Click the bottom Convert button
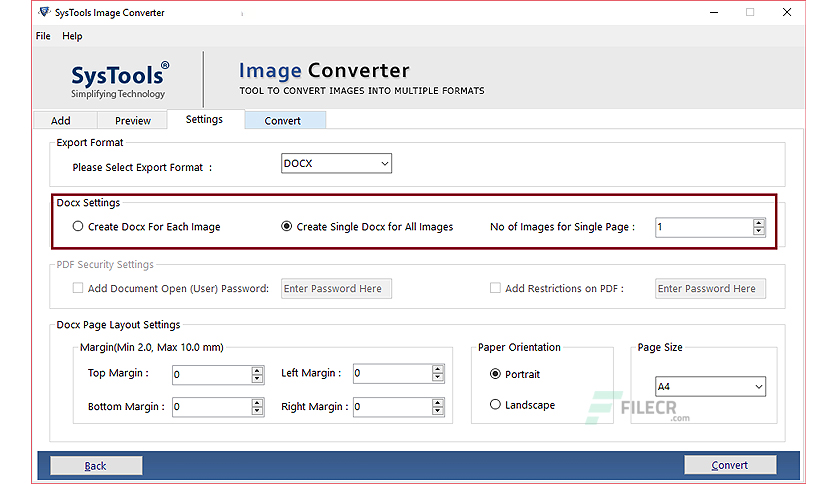This screenshot has height=484, width=836. click(730, 465)
